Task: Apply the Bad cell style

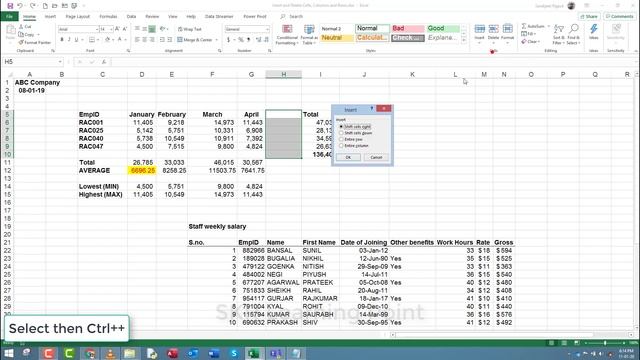Action: pyautogui.click(x=408, y=28)
